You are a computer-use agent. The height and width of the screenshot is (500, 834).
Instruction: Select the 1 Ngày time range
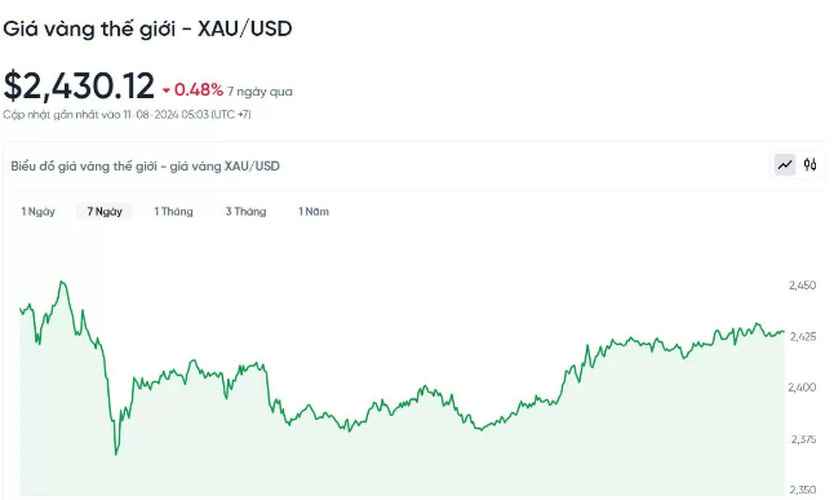38,212
